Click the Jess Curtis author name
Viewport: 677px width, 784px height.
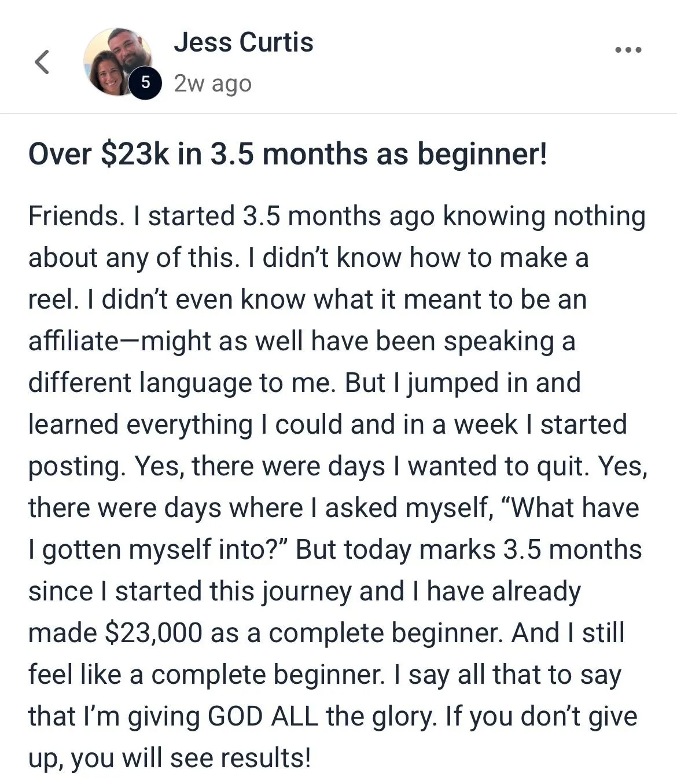244,42
